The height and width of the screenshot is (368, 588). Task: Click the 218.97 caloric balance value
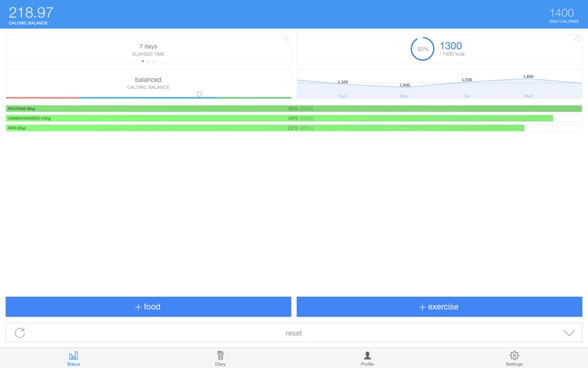31,12
